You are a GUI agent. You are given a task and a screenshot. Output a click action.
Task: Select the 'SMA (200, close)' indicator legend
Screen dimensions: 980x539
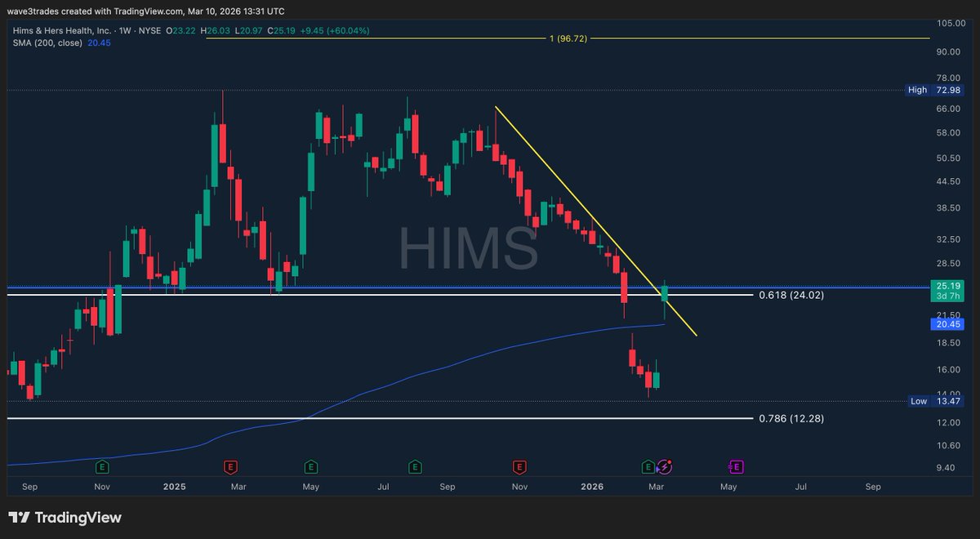[47, 42]
